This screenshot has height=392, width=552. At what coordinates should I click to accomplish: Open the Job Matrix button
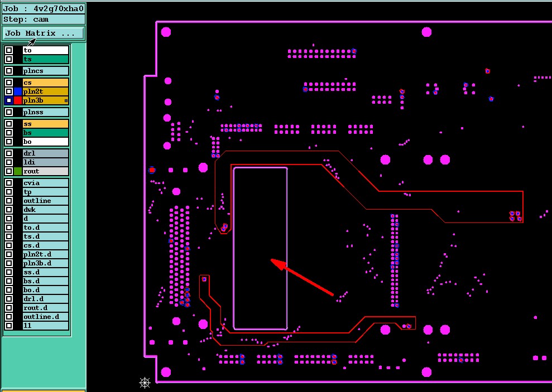(43, 33)
